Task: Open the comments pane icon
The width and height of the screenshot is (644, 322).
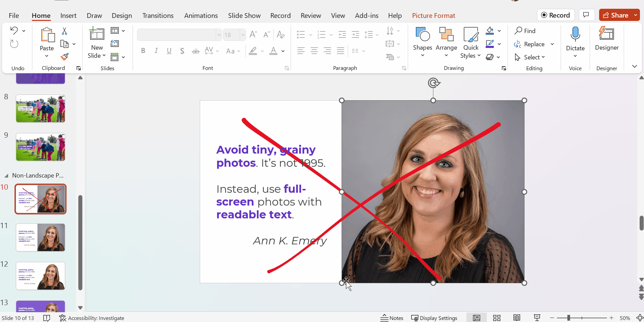Action: pos(586,15)
